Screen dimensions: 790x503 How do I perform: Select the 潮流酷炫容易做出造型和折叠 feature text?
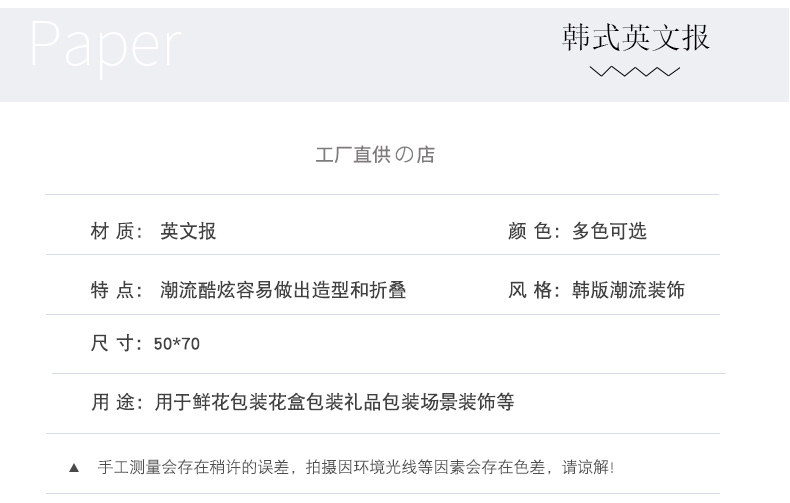pos(283,290)
